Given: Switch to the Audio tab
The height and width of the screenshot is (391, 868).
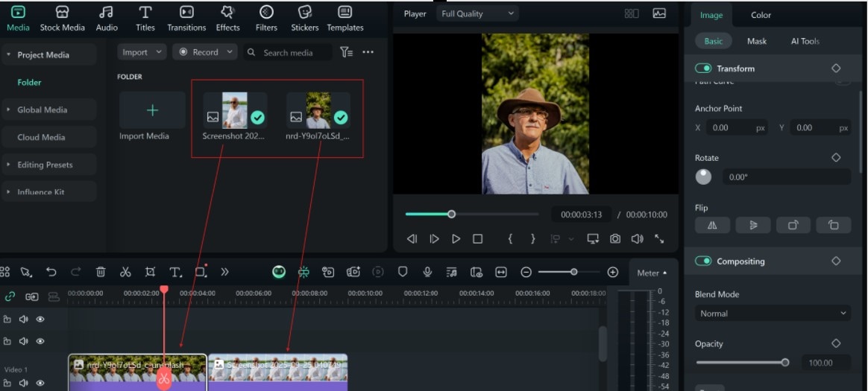Looking at the screenshot, I should [107, 19].
